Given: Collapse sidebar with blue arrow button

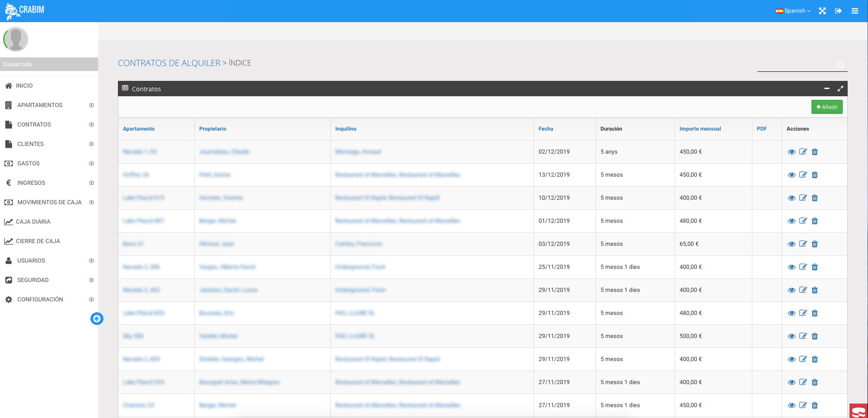Looking at the screenshot, I should pos(97,319).
